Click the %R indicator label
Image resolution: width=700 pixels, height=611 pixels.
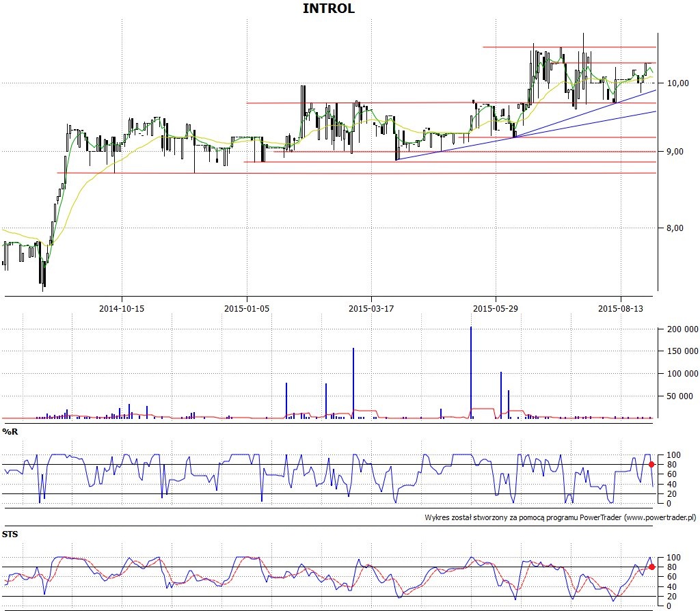[10, 431]
